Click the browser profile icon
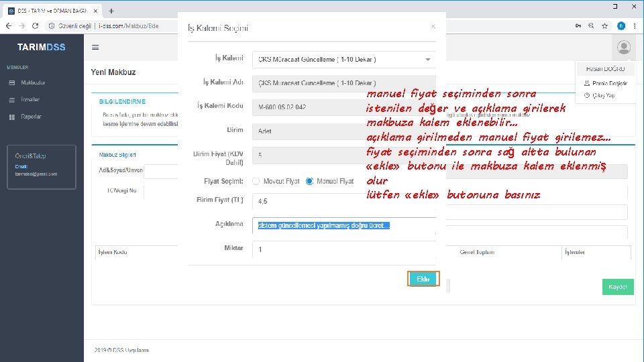The image size is (644, 362). [621, 26]
